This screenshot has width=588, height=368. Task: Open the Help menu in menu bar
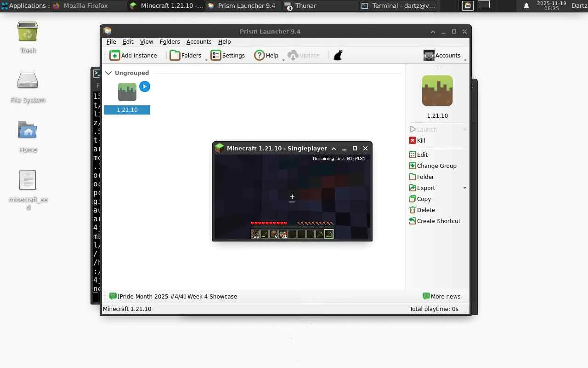(x=224, y=41)
